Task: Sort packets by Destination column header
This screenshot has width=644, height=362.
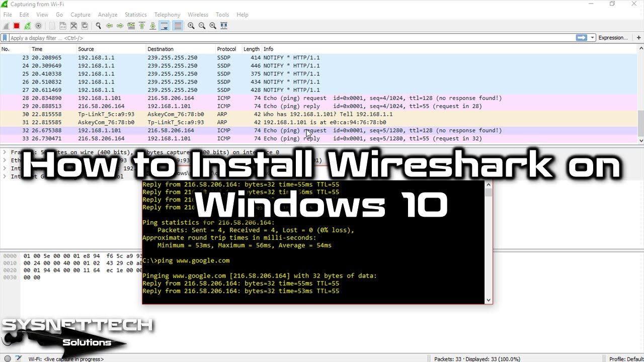Action: click(x=181, y=49)
